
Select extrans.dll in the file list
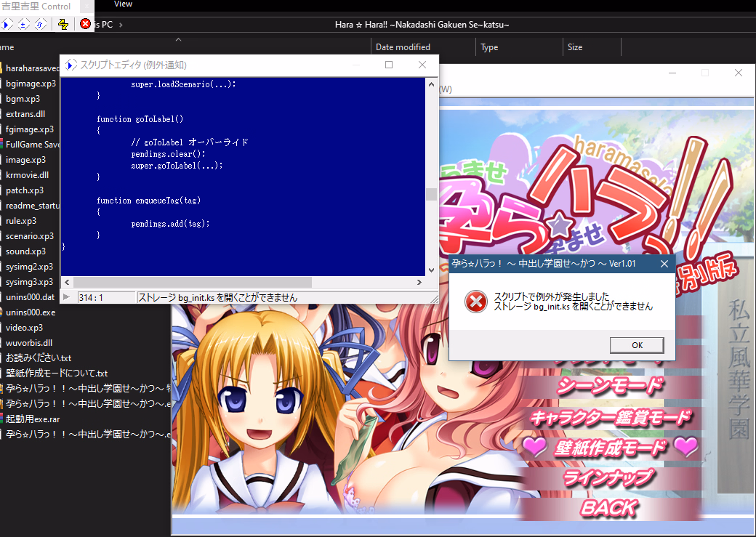(25, 114)
